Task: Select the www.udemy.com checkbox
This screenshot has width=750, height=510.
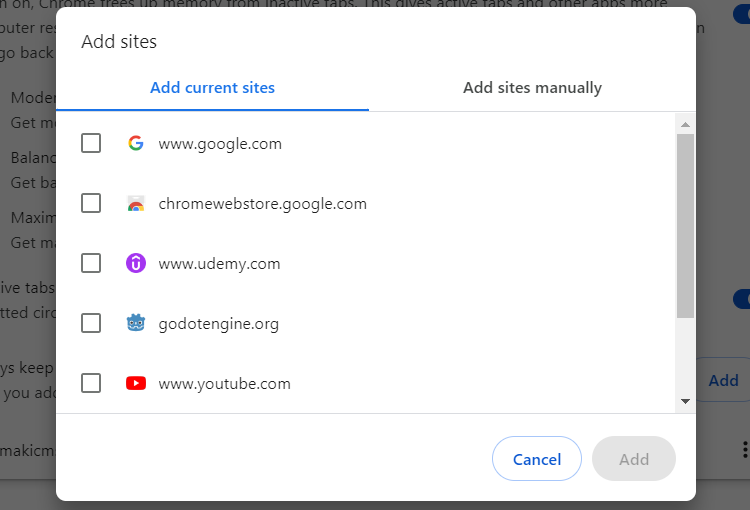Action: point(91,264)
